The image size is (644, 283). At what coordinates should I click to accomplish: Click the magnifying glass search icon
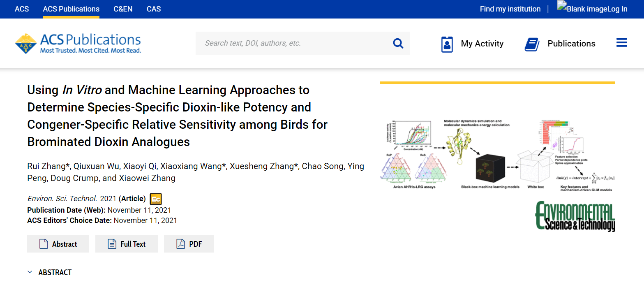(398, 43)
